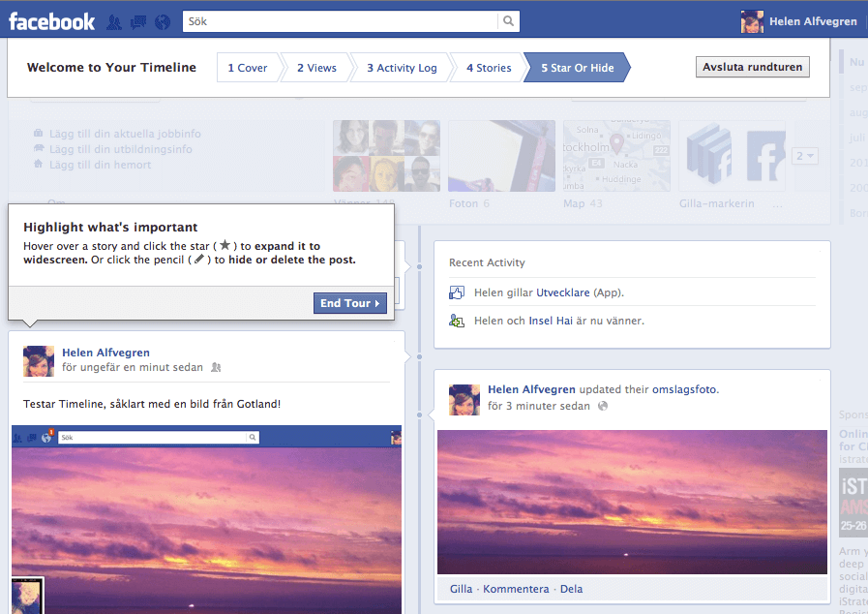Open the sunset cover photo in omslagsfoto post
Screen dimensions: 868x614
[x=632, y=502]
